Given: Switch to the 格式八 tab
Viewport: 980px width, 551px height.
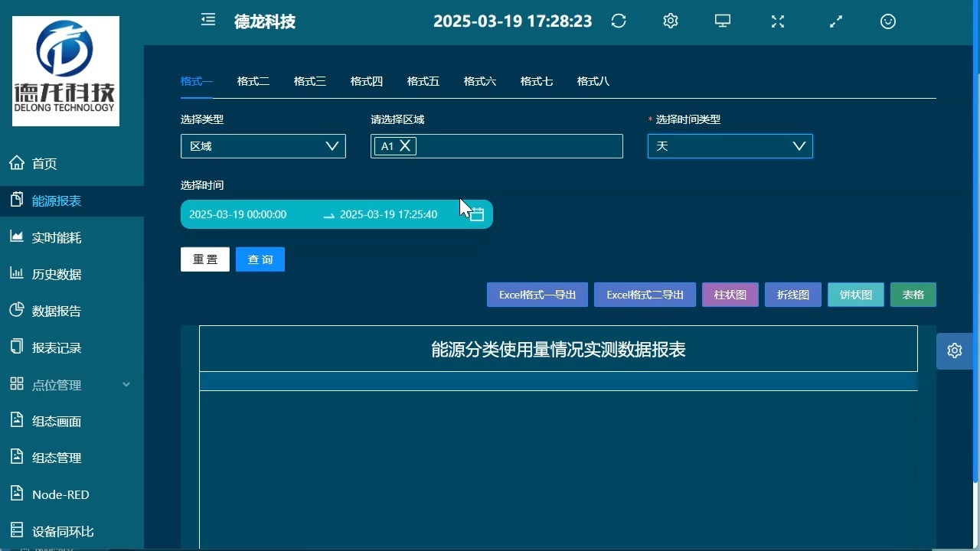Looking at the screenshot, I should click(593, 80).
